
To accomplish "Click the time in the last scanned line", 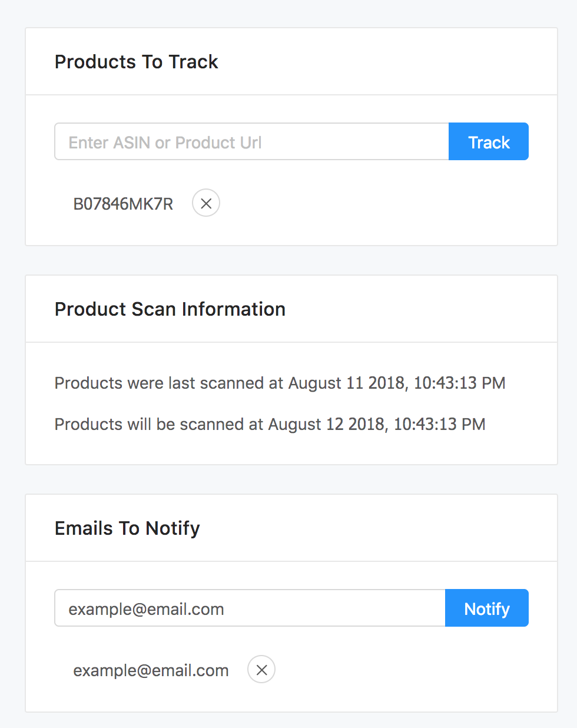I will pos(460,383).
